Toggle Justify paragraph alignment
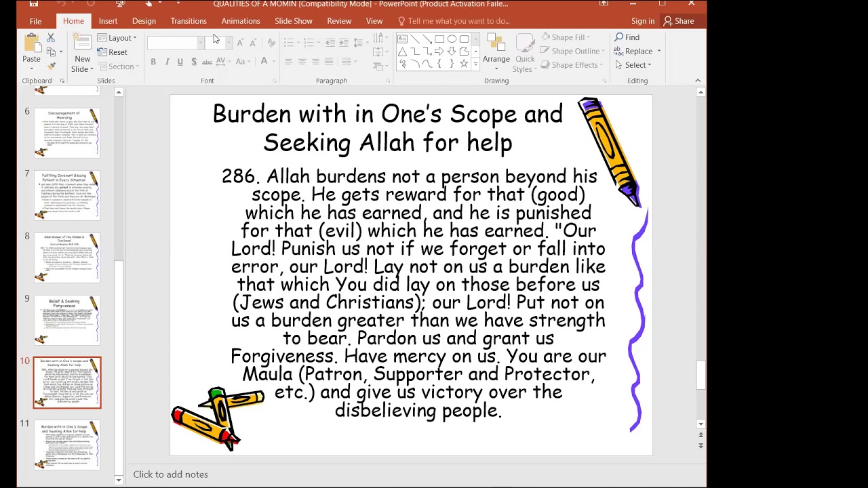Screen dimensions: 868x488 tap(329, 62)
